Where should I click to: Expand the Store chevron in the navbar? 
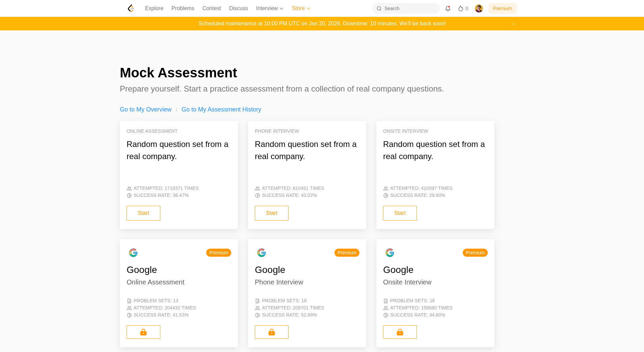[x=309, y=8]
